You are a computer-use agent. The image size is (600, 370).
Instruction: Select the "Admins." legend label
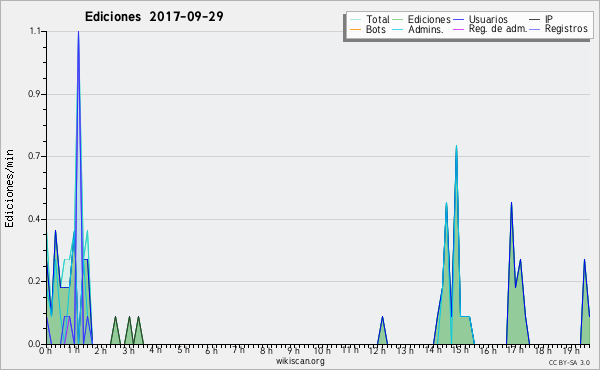426,29
